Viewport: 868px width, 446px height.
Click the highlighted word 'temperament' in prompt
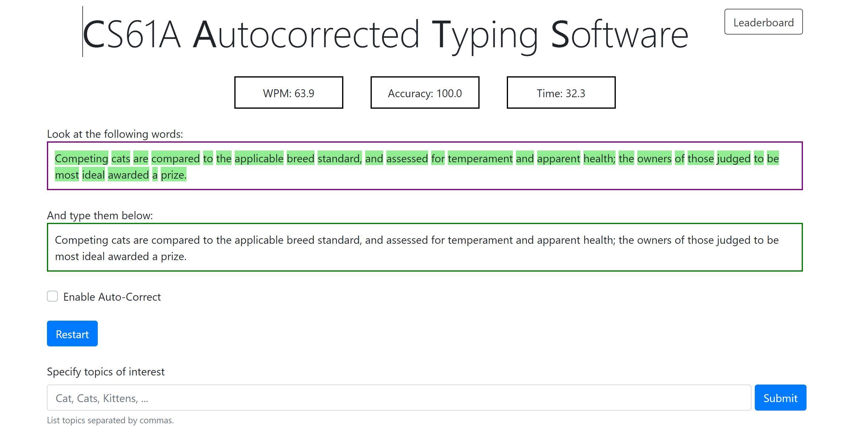coord(480,158)
